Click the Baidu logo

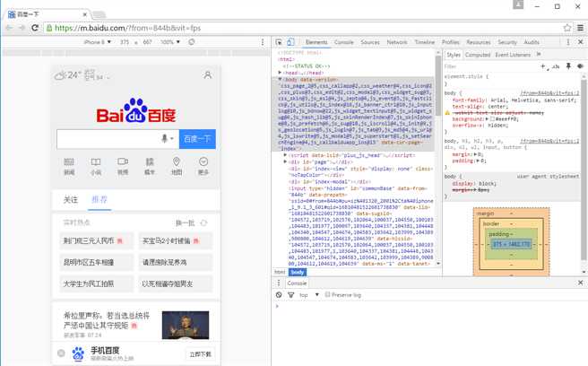(x=135, y=110)
